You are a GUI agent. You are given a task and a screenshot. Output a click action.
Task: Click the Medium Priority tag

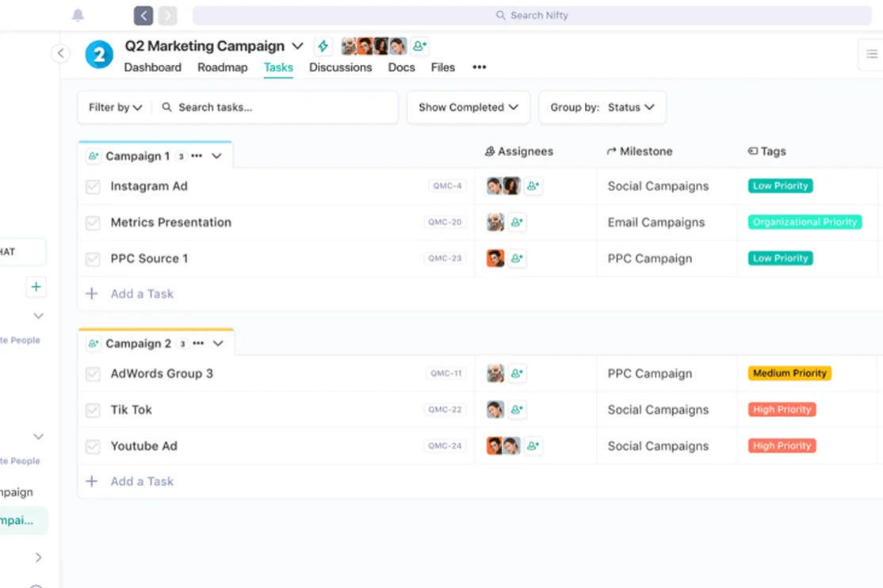tap(789, 373)
